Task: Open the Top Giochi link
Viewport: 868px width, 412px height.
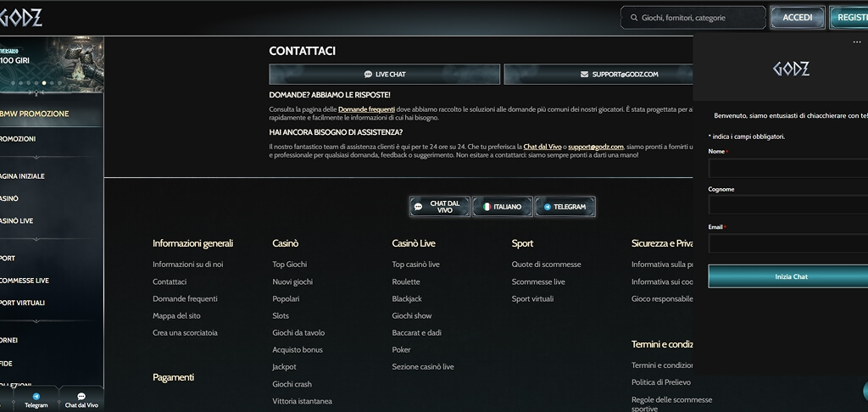Action: pyautogui.click(x=290, y=264)
